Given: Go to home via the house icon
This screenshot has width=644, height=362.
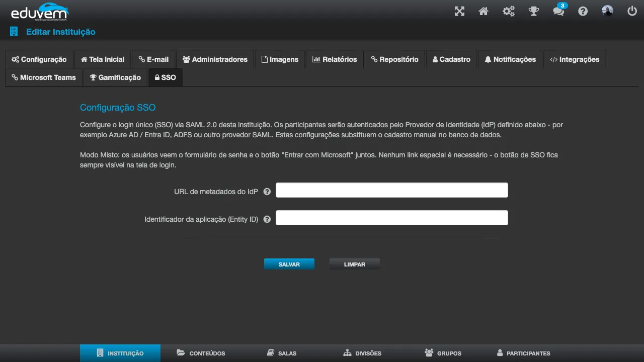Looking at the screenshot, I should pos(484,11).
